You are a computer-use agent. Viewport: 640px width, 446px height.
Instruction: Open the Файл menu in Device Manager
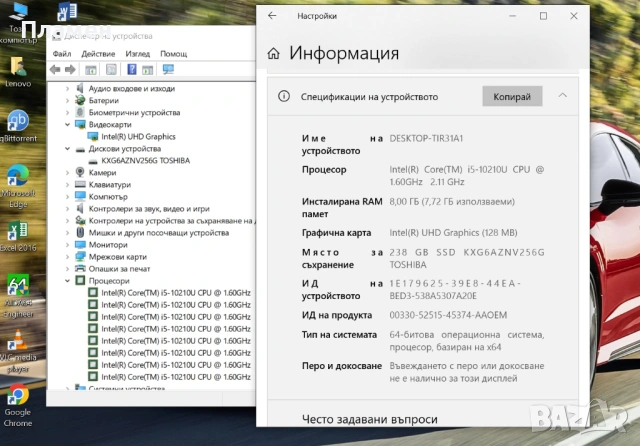(61, 53)
